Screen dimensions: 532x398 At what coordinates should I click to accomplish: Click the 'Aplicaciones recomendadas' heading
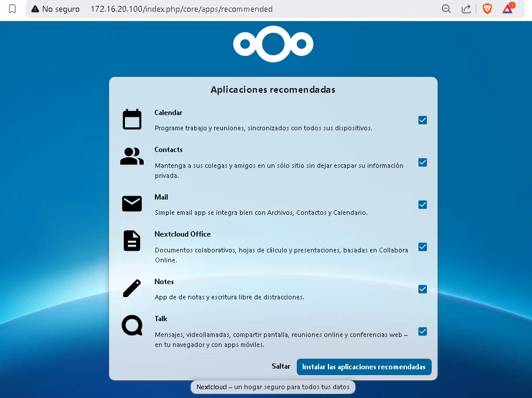coord(273,90)
